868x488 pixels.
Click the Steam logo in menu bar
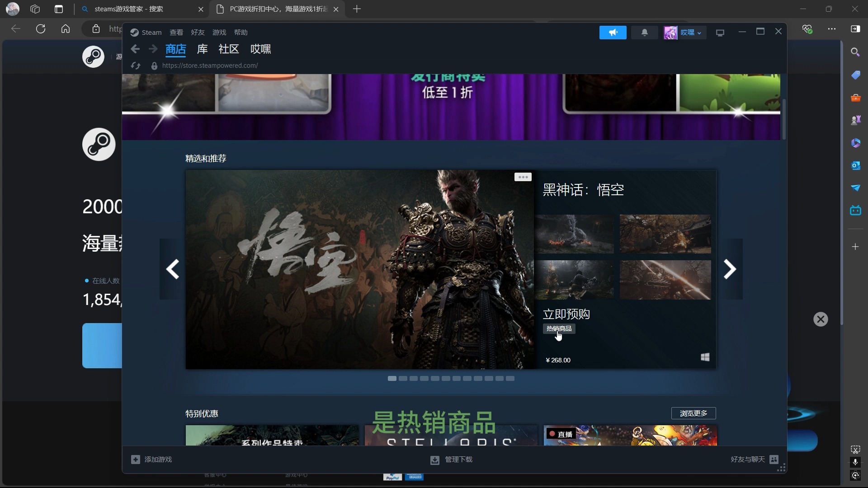[134, 33]
